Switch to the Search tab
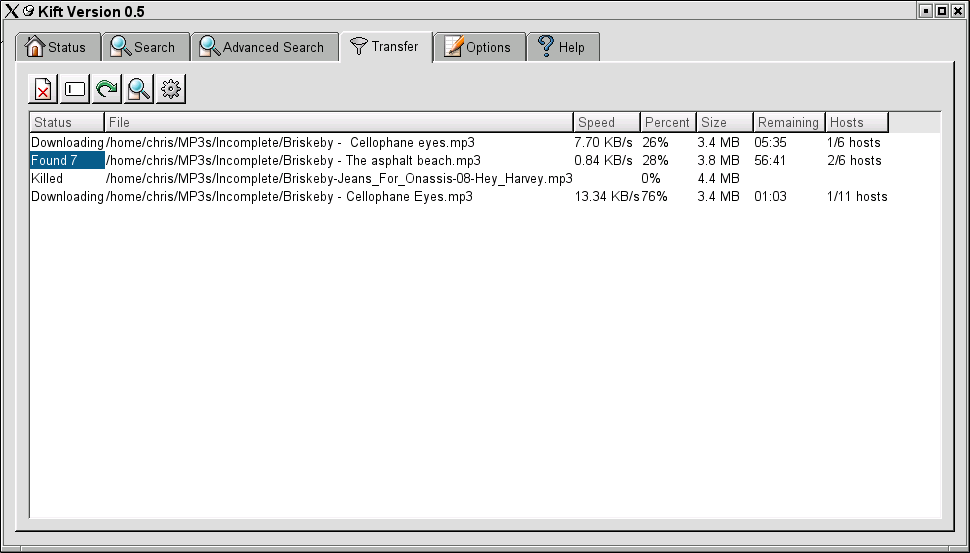The image size is (970, 553). click(144, 47)
